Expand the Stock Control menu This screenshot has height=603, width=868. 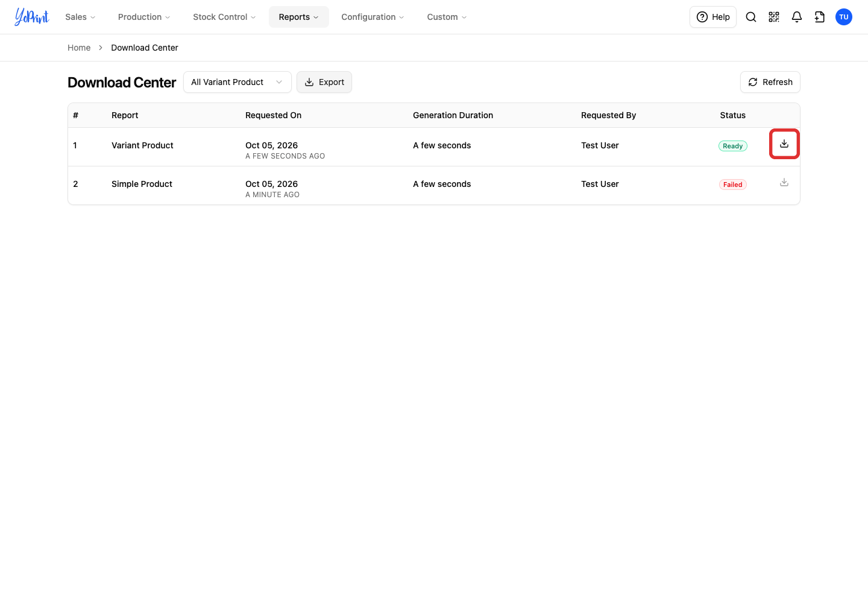pyautogui.click(x=224, y=17)
